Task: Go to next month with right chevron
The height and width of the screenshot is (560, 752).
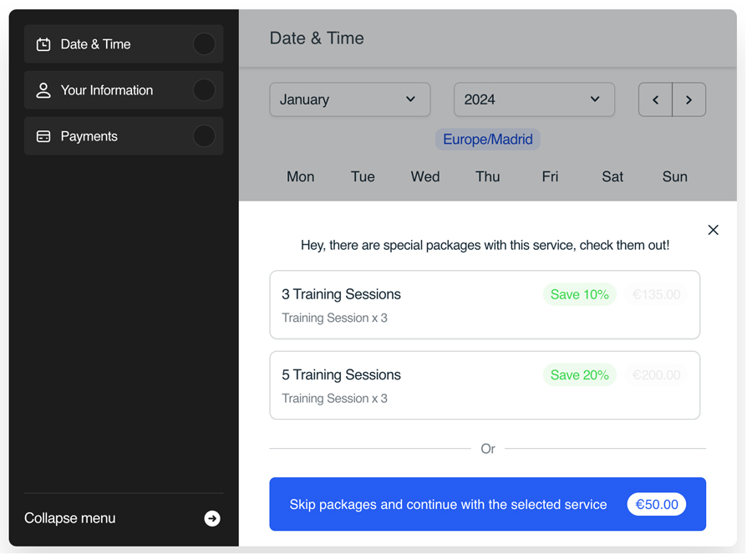Action: coord(688,99)
